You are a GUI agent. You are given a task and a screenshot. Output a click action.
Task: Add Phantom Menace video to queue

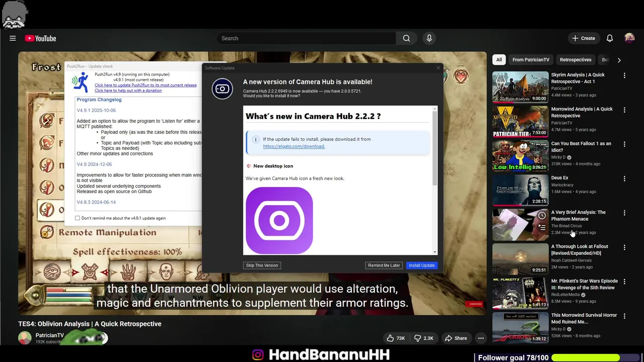pyautogui.click(x=542, y=227)
